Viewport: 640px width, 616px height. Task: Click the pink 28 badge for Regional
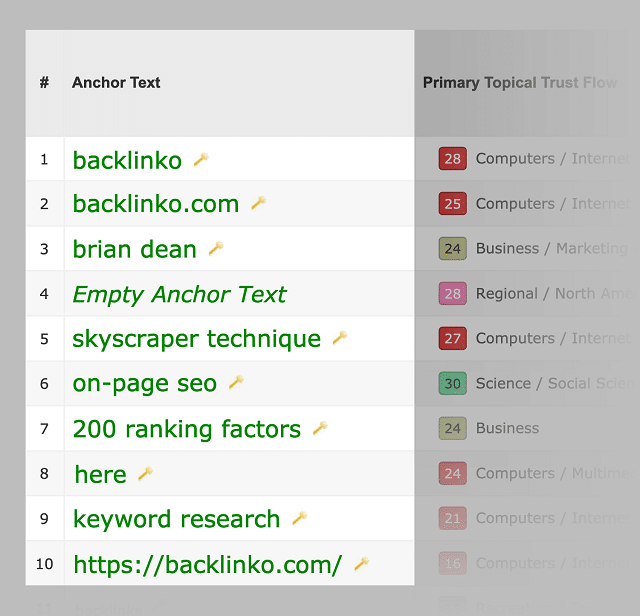453,293
